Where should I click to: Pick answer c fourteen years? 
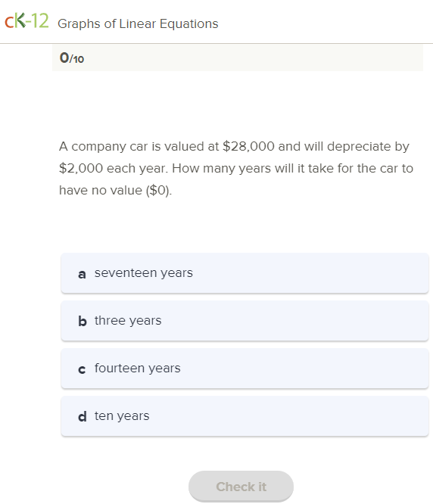point(245,368)
